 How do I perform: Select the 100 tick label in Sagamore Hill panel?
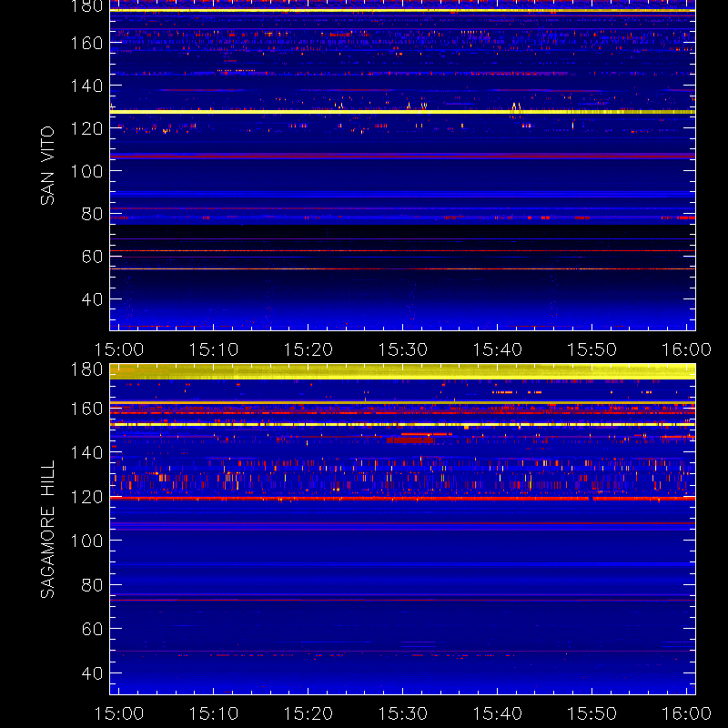[86, 541]
